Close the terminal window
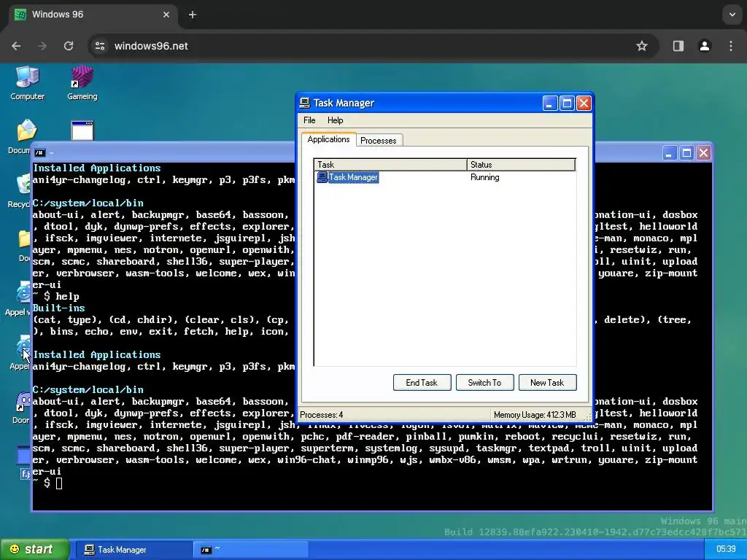The height and width of the screenshot is (560, 747). 704,153
